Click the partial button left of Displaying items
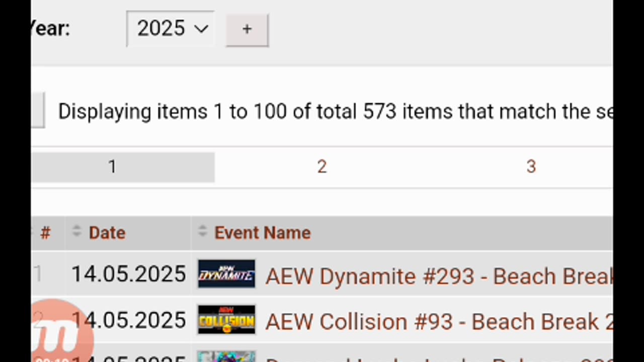The width and height of the screenshot is (644, 362). pos(38,110)
